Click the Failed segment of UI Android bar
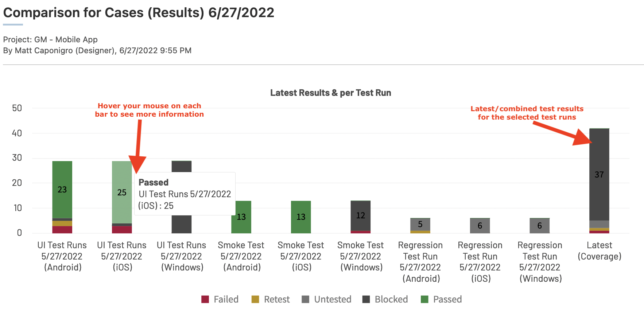 point(62,230)
